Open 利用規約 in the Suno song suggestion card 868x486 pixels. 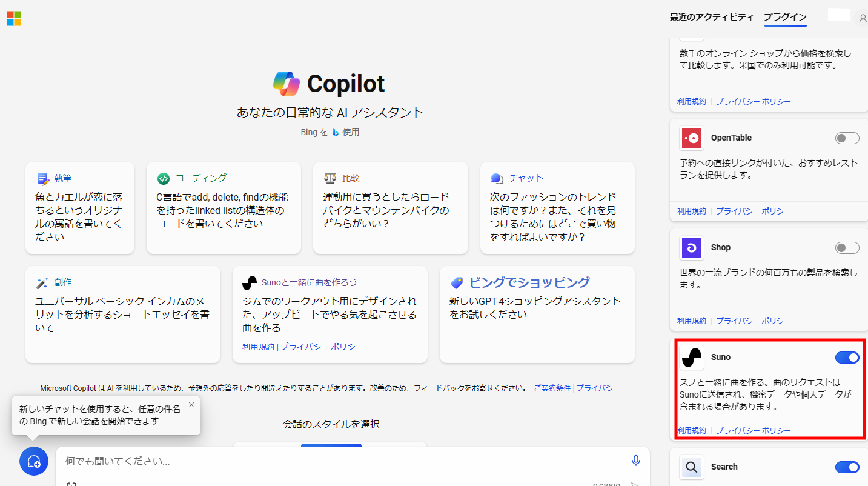click(258, 347)
